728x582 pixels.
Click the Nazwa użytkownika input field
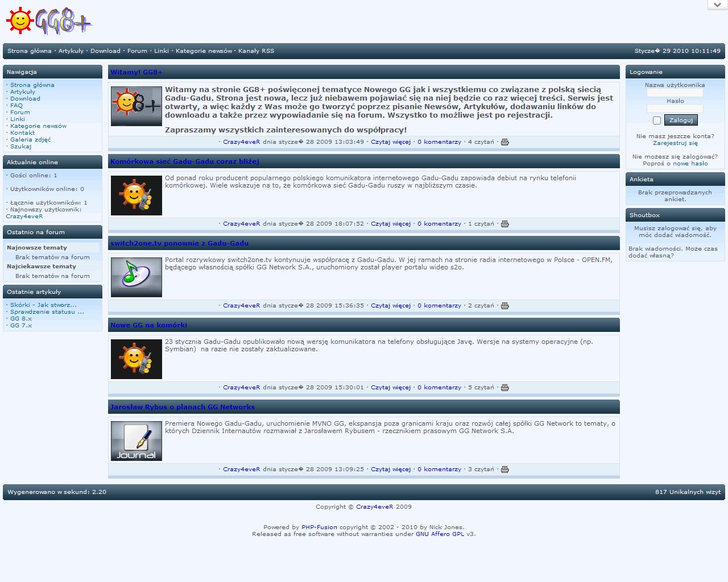675,93
